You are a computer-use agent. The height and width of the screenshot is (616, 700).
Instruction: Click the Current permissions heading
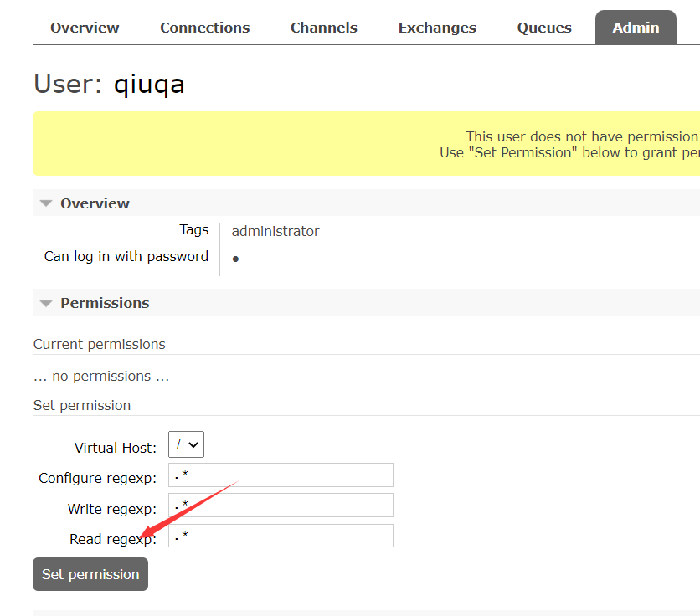99,344
